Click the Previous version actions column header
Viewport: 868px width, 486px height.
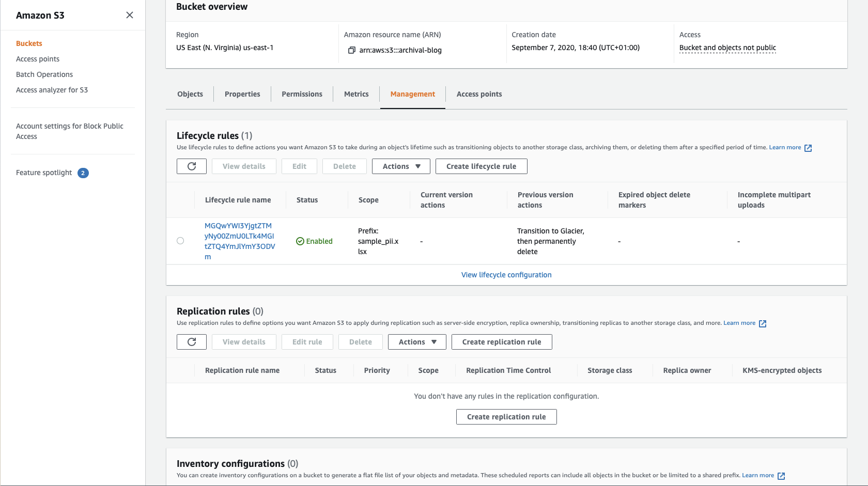pos(546,200)
